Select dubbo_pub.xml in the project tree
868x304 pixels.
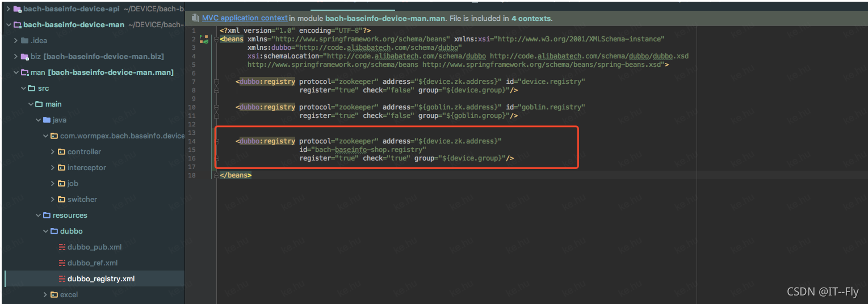(94, 247)
